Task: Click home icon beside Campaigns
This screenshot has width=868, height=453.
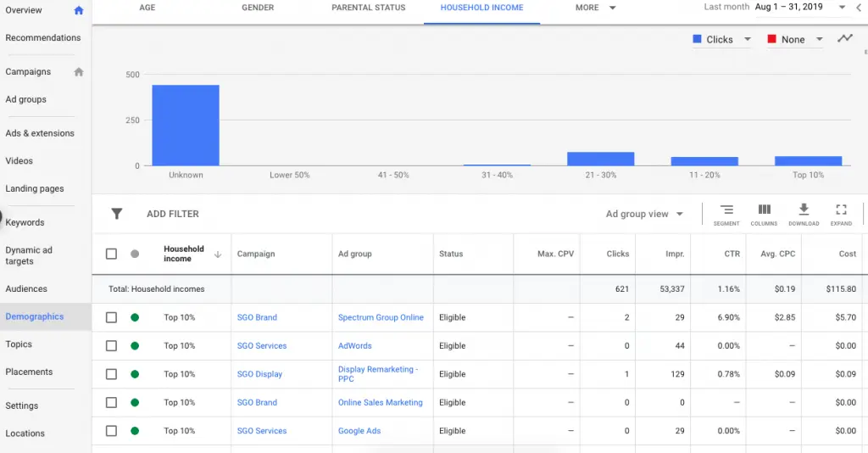Action: click(79, 72)
